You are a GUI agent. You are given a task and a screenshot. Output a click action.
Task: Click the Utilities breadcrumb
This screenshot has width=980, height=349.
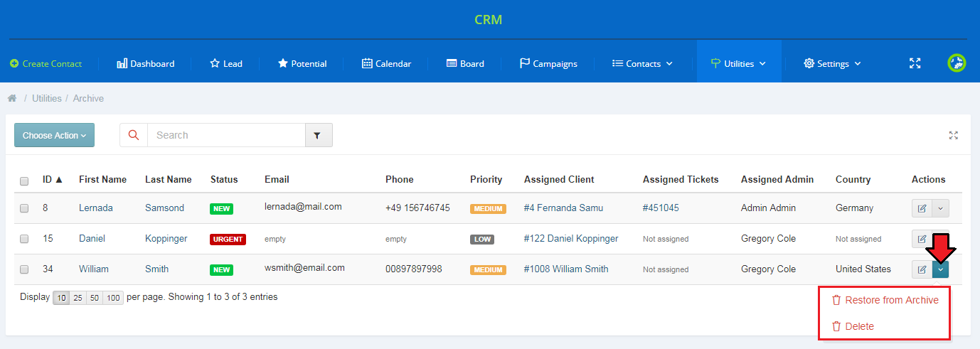47,98
